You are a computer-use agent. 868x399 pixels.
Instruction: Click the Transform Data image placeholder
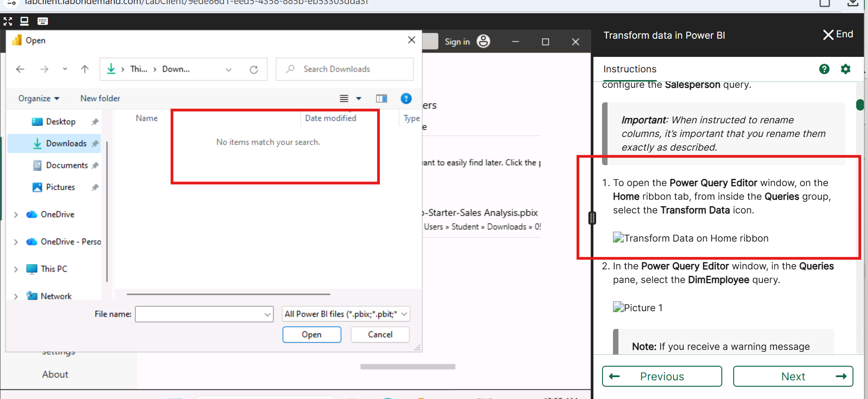(x=691, y=238)
